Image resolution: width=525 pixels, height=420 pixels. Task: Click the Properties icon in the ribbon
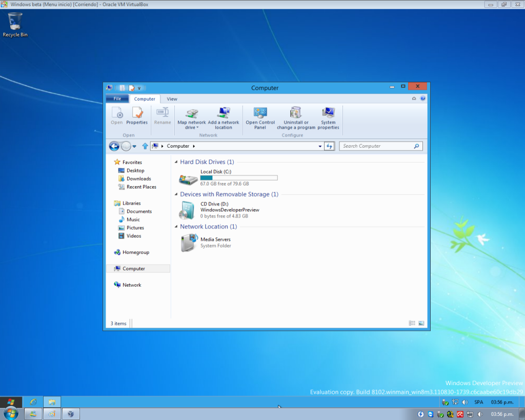(137, 116)
